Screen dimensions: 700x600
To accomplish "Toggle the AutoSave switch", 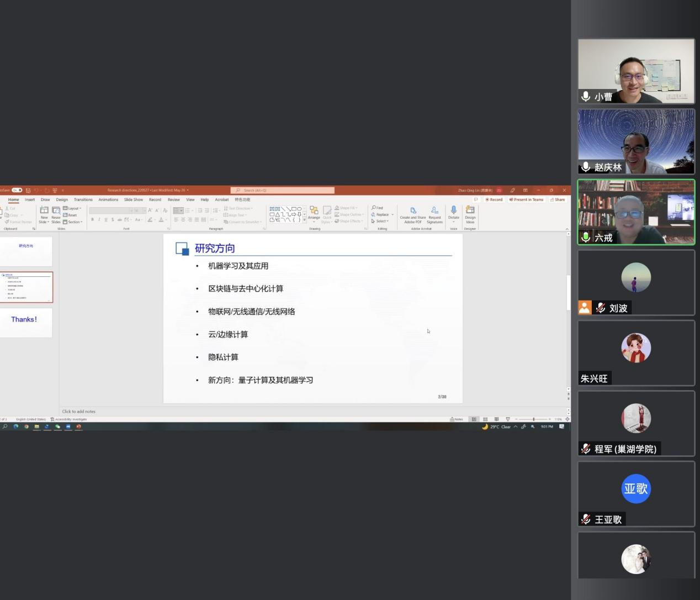I will tap(17, 190).
